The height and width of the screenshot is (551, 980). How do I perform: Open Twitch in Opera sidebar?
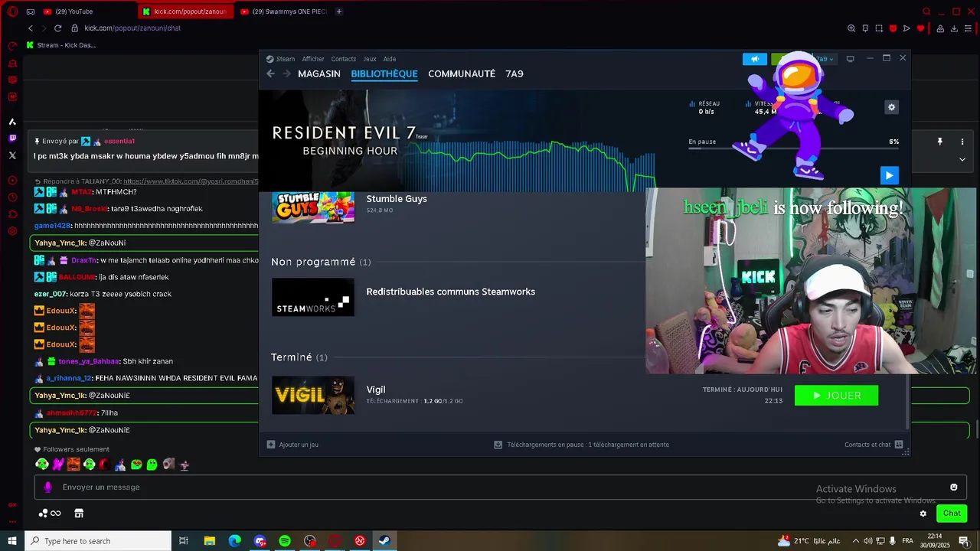[x=12, y=139]
